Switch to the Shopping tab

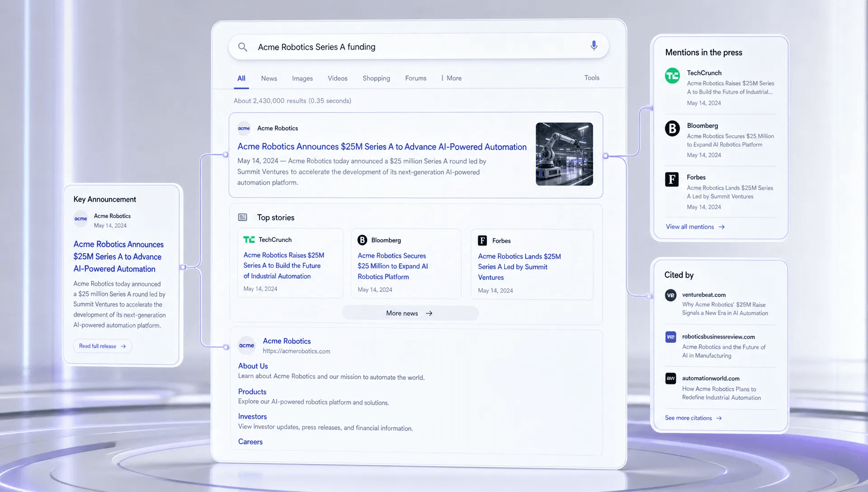[x=376, y=78]
